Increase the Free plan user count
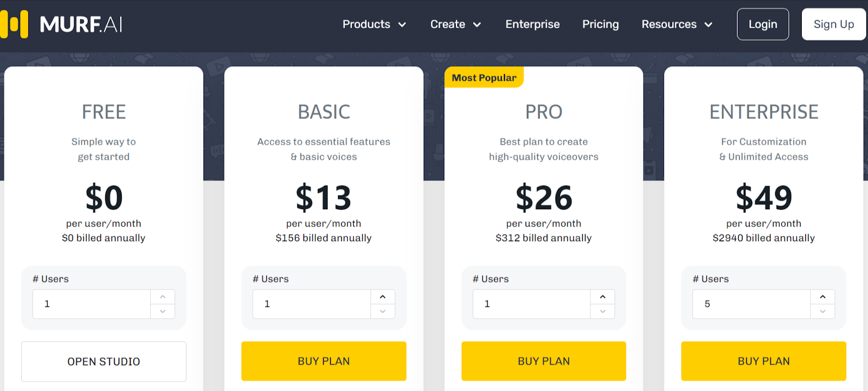This screenshot has width=868, height=391. coord(162,297)
